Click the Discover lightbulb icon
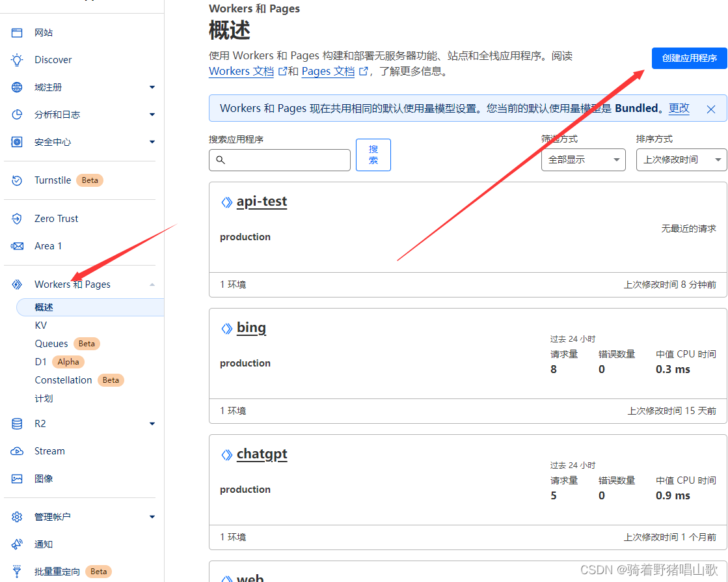This screenshot has height=582, width=728. 17,60
